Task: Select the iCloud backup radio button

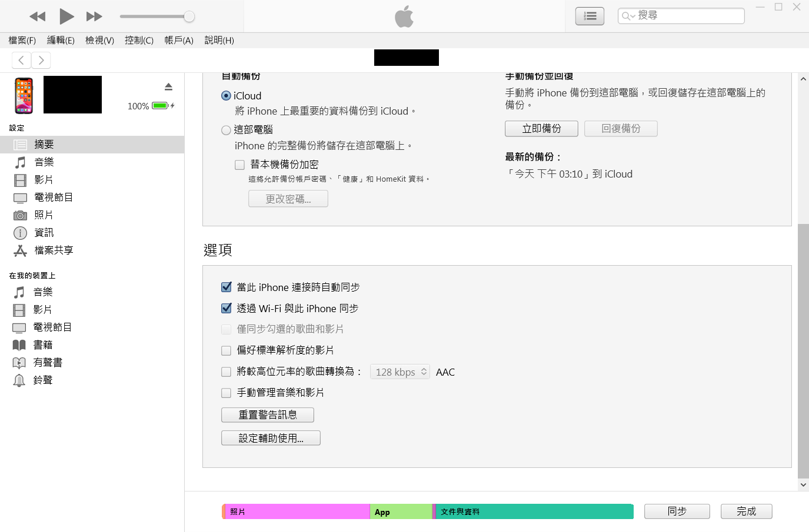Action: click(x=226, y=96)
